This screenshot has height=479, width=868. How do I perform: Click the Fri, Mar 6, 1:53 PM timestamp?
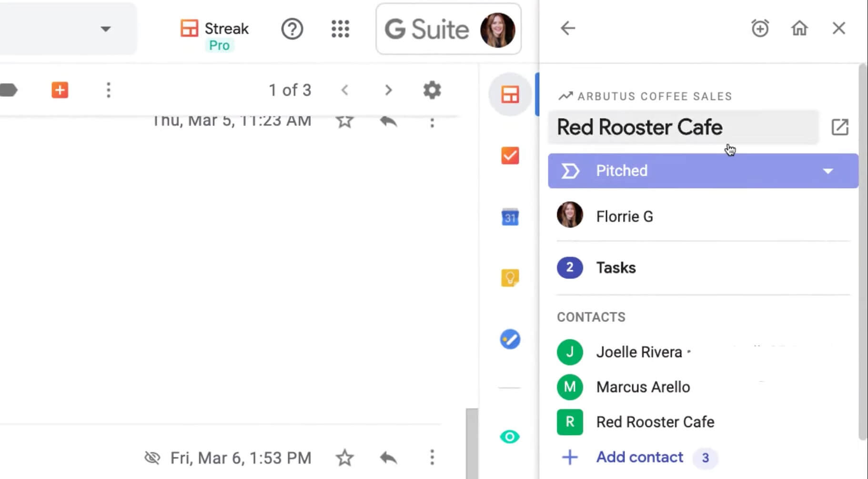[x=241, y=458]
